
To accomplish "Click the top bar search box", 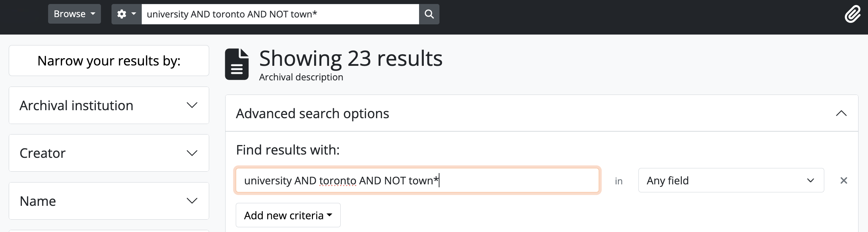I will [x=280, y=14].
